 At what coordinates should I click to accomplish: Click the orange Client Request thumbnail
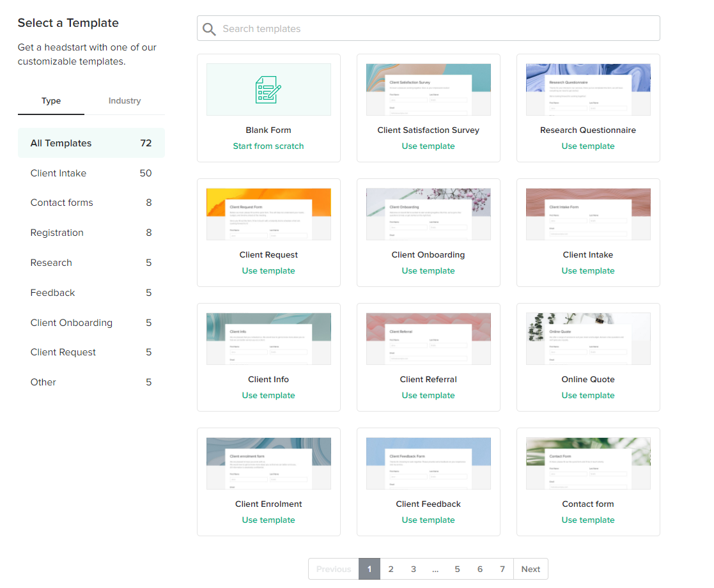(x=268, y=214)
